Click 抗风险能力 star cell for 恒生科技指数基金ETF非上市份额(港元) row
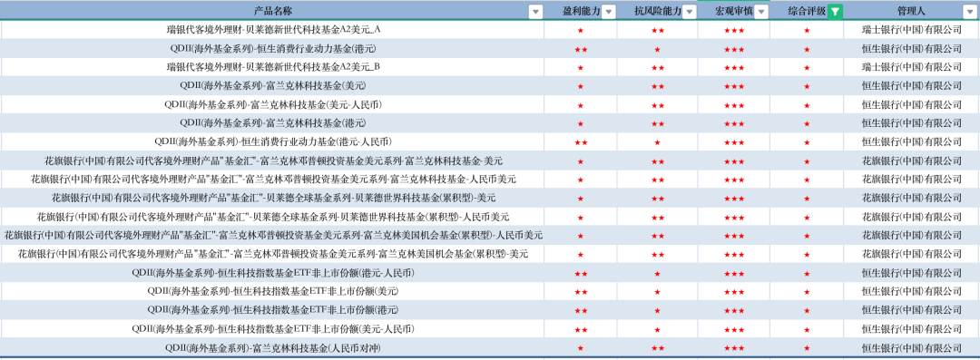Image resolution: width=980 pixels, height=360 pixels. coord(658,310)
